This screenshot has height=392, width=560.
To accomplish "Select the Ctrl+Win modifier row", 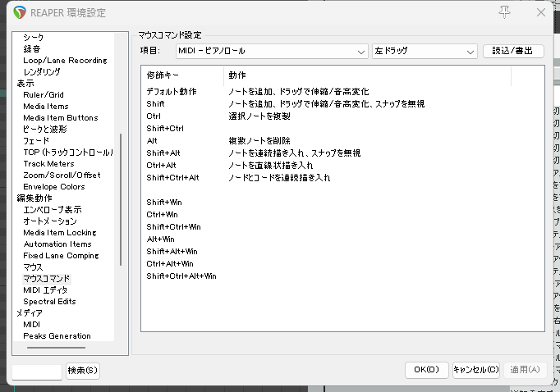I will point(343,215).
